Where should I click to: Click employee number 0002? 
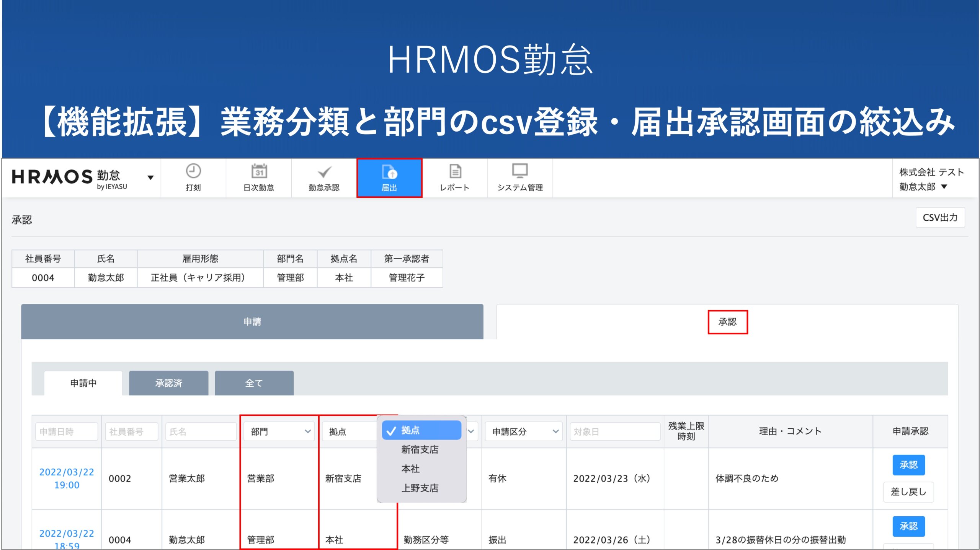tap(119, 478)
